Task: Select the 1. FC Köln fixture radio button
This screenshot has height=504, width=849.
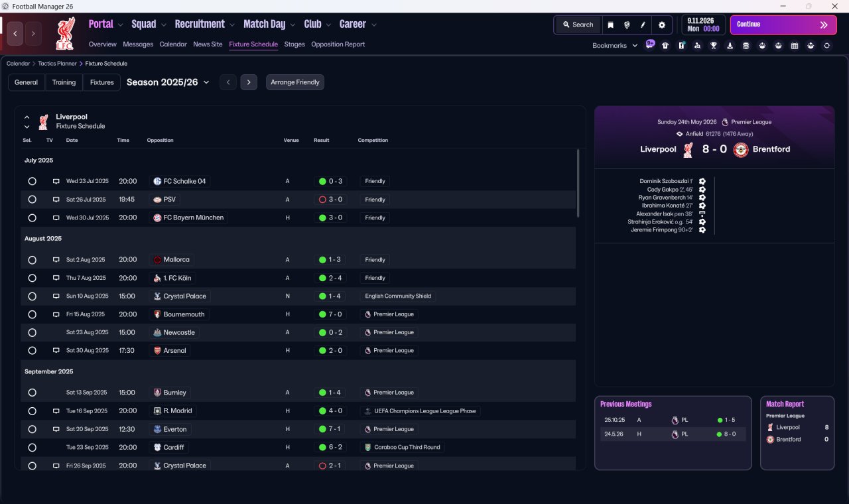Action: (x=32, y=278)
